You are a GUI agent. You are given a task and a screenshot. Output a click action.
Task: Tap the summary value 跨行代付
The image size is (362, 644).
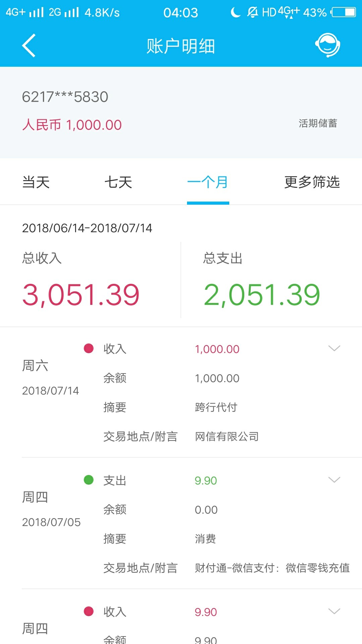(x=216, y=407)
